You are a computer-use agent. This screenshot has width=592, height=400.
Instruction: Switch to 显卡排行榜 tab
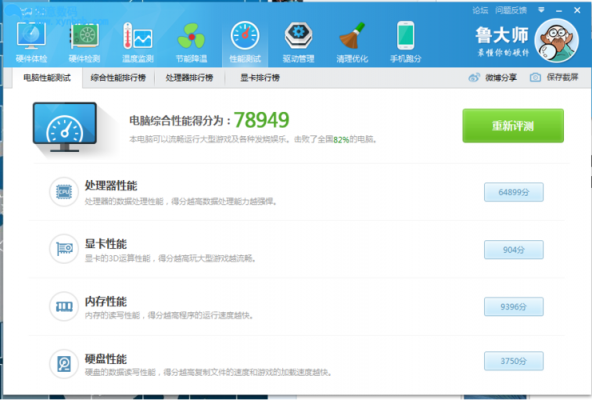(x=260, y=78)
